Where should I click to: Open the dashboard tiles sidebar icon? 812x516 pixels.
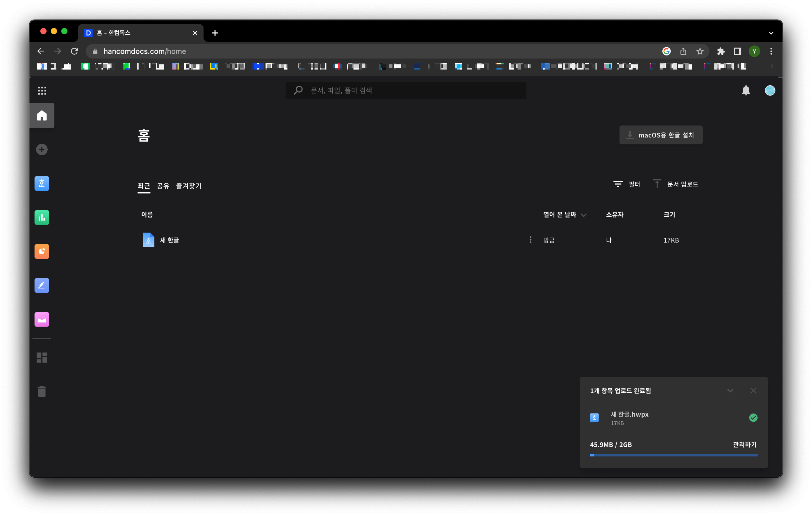point(42,357)
